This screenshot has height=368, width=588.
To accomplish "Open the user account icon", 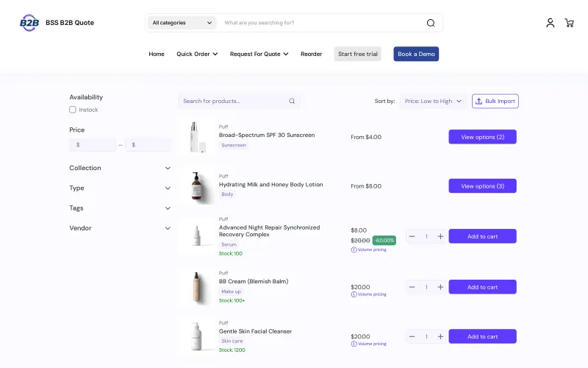I will pyautogui.click(x=550, y=23).
